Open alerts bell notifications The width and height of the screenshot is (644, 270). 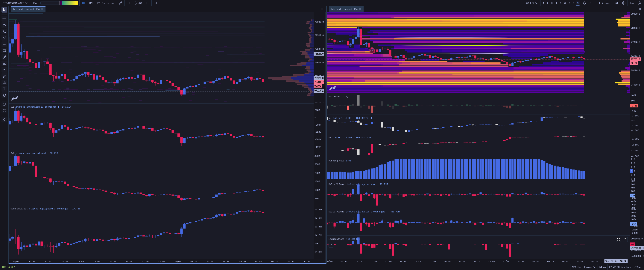coord(584,3)
